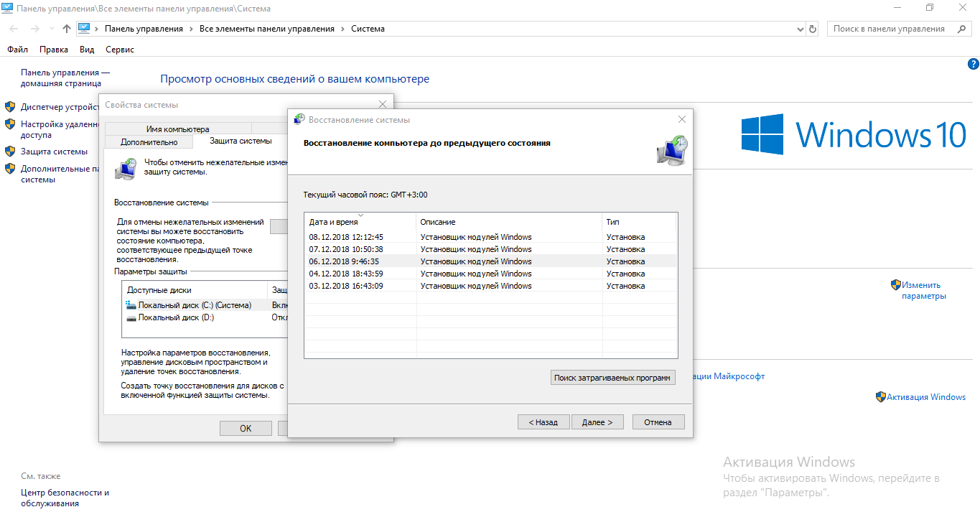
Task: Close the Восстановление системы dialog
Action: [682, 119]
